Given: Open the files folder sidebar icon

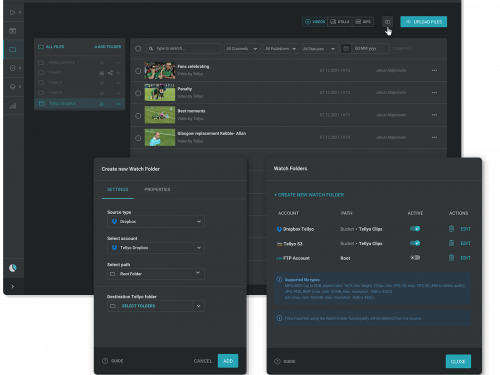Looking at the screenshot, I should point(13,50).
